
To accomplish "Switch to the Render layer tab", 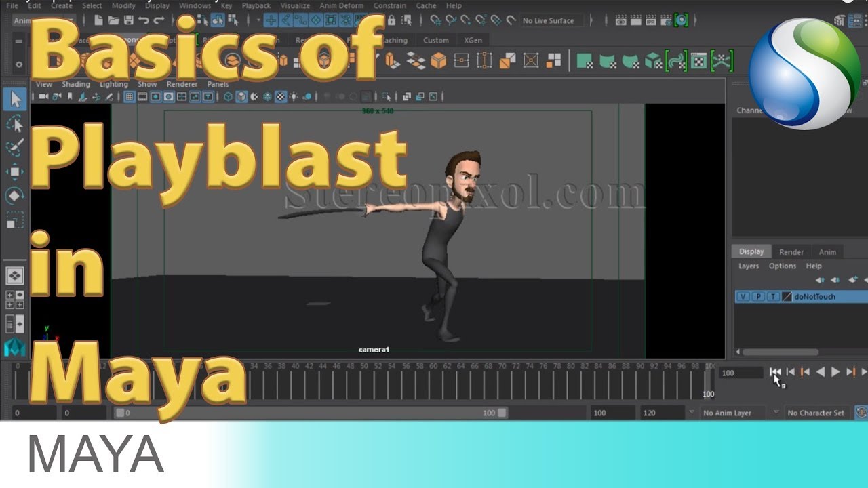I will 791,251.
